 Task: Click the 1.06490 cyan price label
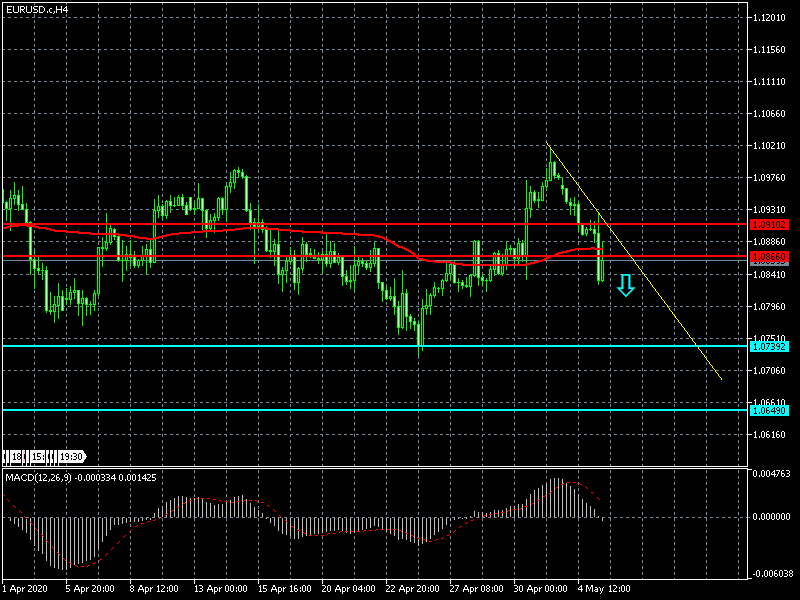point(769,410)
